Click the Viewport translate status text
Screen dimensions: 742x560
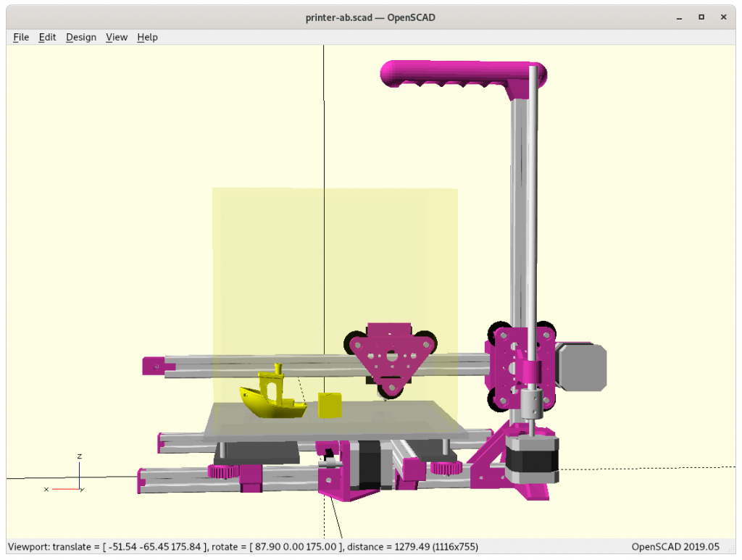107,547
